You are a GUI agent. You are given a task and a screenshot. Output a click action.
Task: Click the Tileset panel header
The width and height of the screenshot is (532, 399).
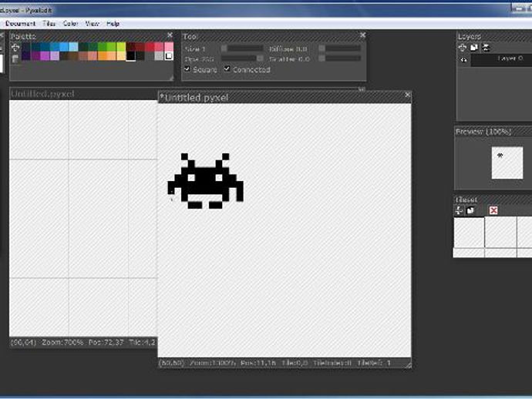pyautogui.click(x=493, y=199)
